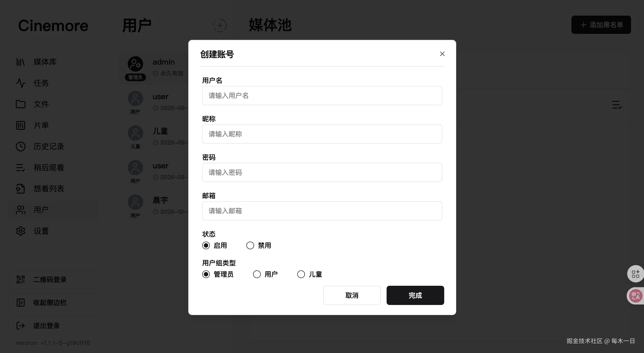Open the 任务 activity icon in sidebar

tap(20, 83)
